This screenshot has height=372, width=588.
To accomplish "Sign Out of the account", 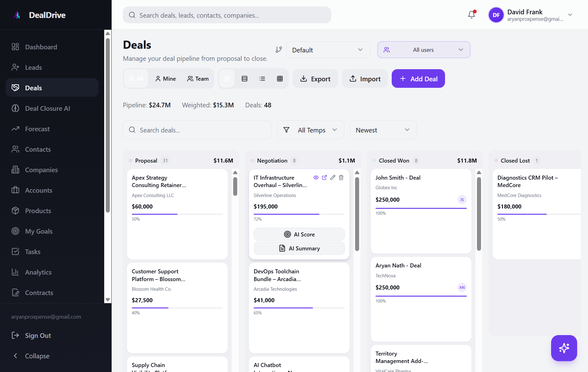I will pyautogui.click(x=31, y=335).
